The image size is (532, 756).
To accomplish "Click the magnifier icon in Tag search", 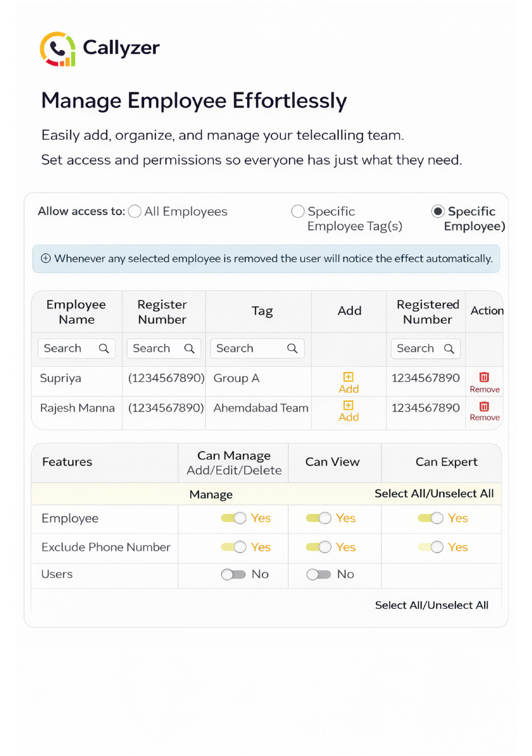I will point(292,349).
